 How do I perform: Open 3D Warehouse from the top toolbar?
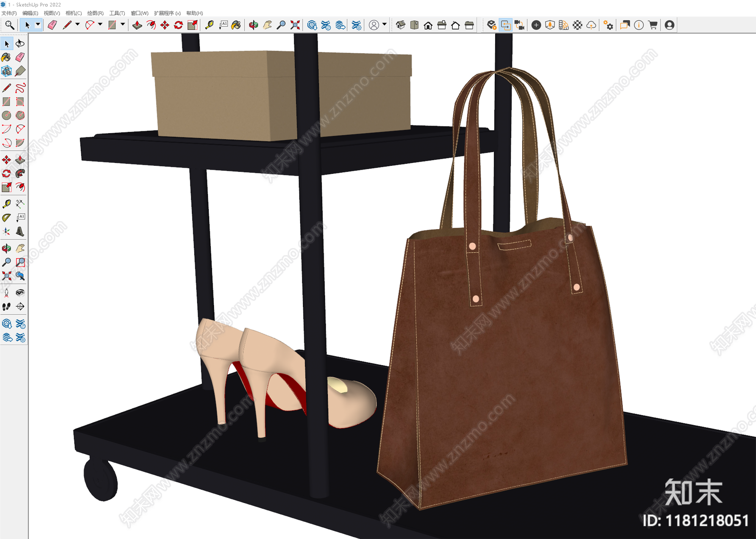[312, 25]
